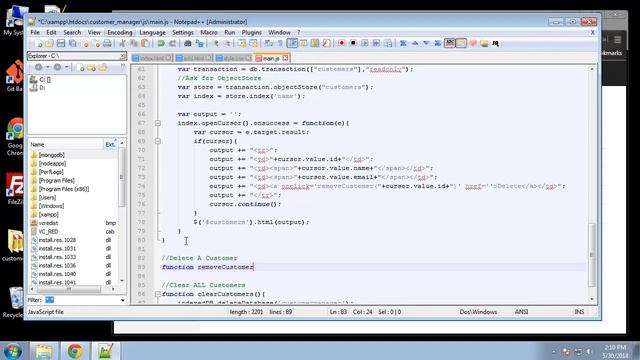
Task: Expand Explorer toolbar overflow chevron
Action: point(122,65)
